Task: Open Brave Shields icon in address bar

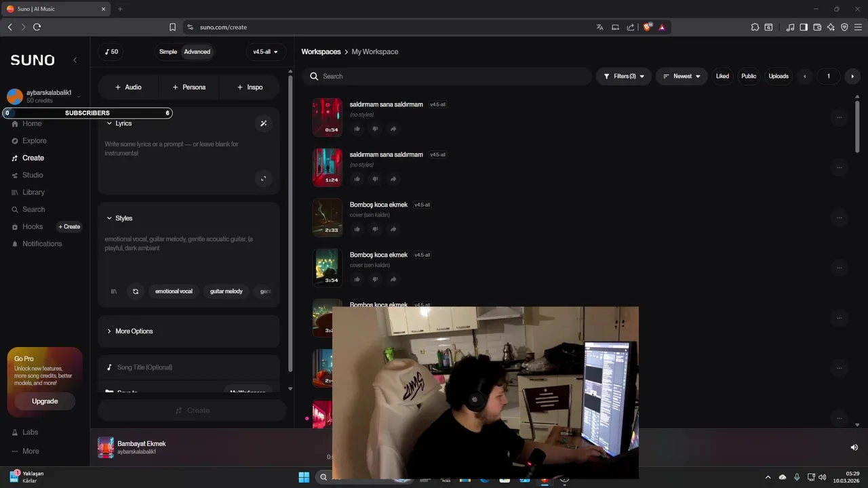Action: [647, 27]
